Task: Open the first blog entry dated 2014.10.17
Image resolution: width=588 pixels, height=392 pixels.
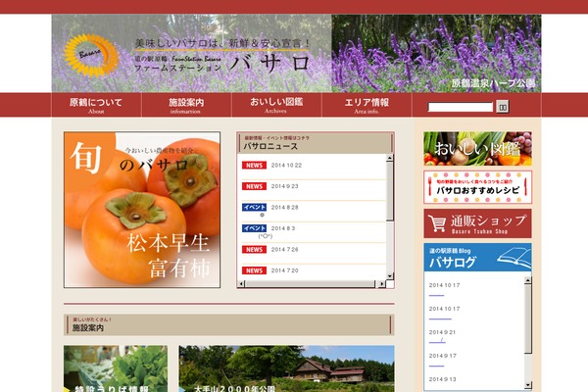Action: tap(444, 285)
